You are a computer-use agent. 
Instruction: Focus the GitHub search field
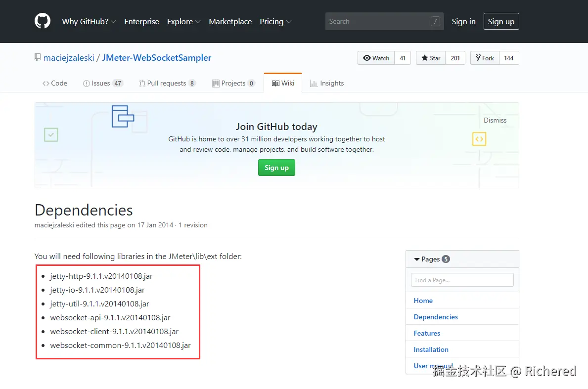pyautogui.click(x=384, y=21)
